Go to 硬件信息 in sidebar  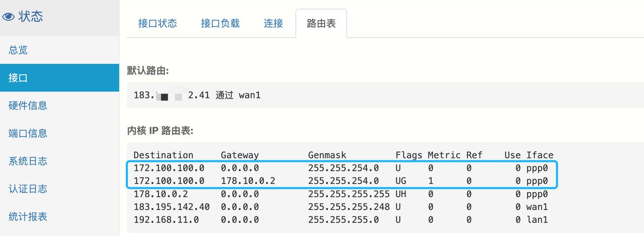28,105
